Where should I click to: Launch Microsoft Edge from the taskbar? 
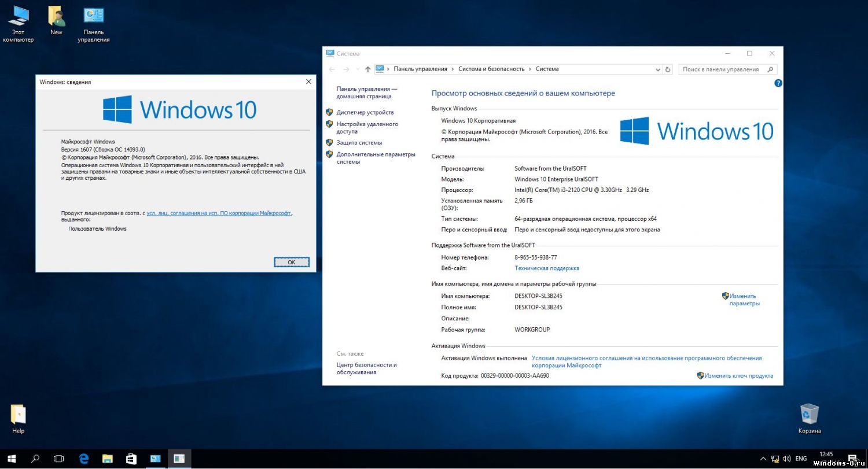coord(84,459)
